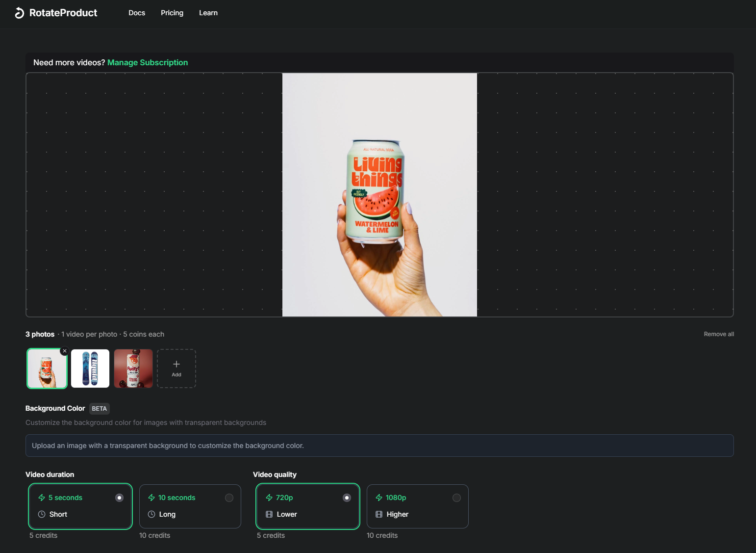Click the lightning icon beside 1080p
The width and height of the screenshot is (756, 553).
coord(379,498)
